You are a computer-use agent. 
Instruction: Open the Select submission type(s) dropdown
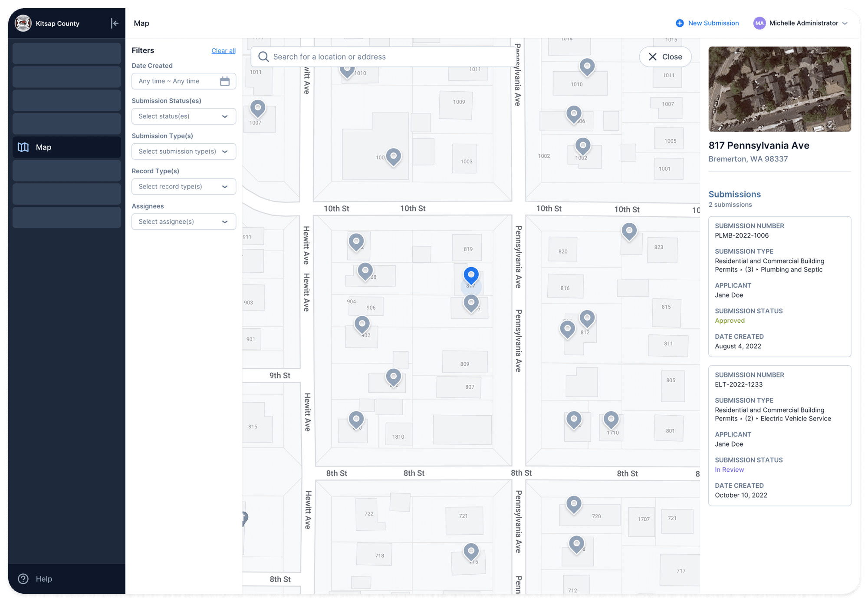click(x=184, y=151)
